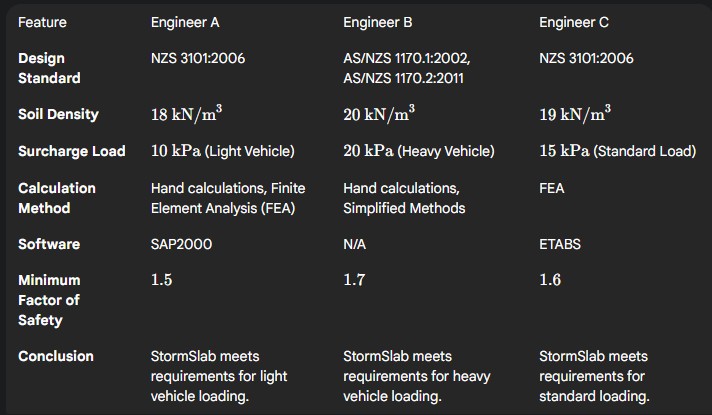Click the ETABS software cell

(559, 244)
